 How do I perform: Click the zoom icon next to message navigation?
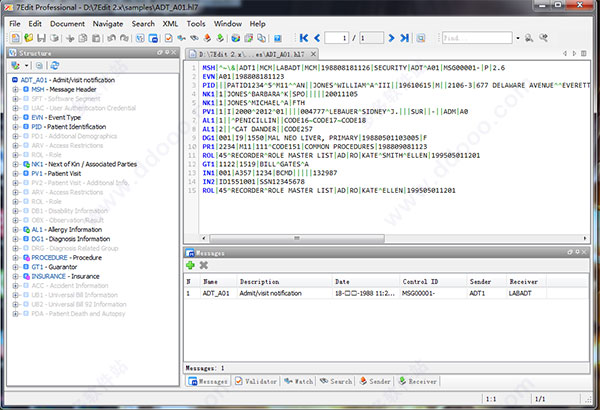[x=421, y=38]
